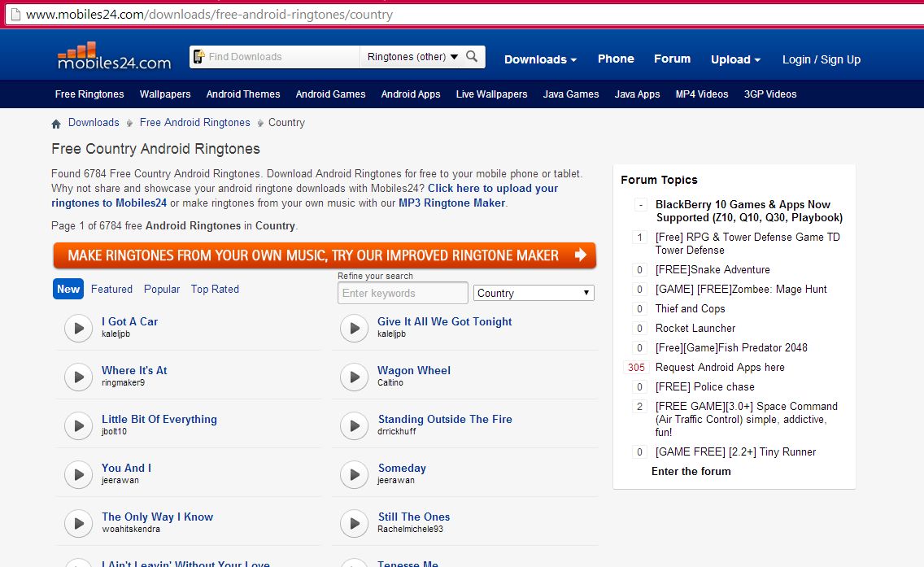Click uploader name "woahitskendra"
The height and width of the screenshot is (567, 924).
click(131, 530)
